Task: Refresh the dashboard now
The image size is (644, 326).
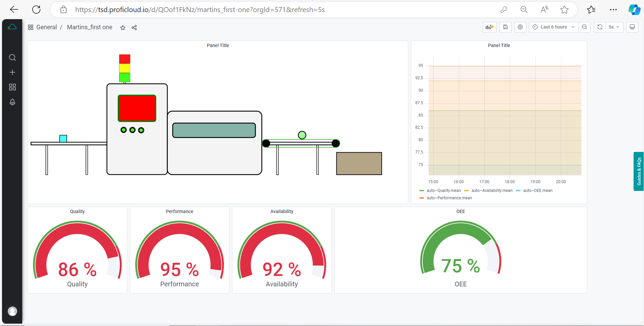Action: point(600,27)
